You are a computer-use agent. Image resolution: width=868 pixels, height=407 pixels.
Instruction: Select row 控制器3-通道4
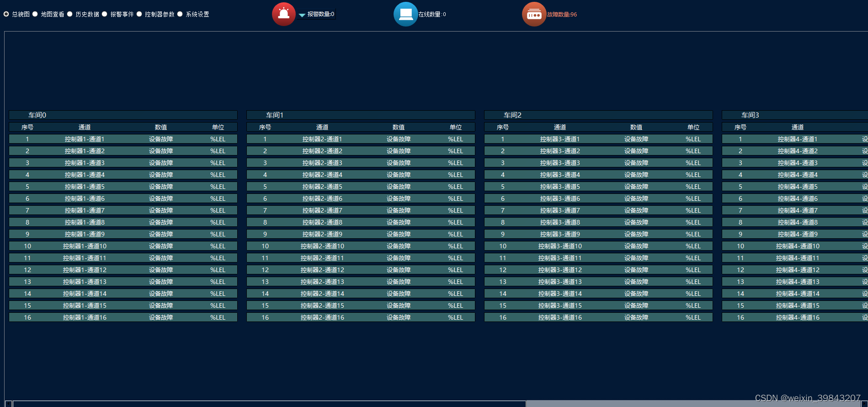coord(598,175)
